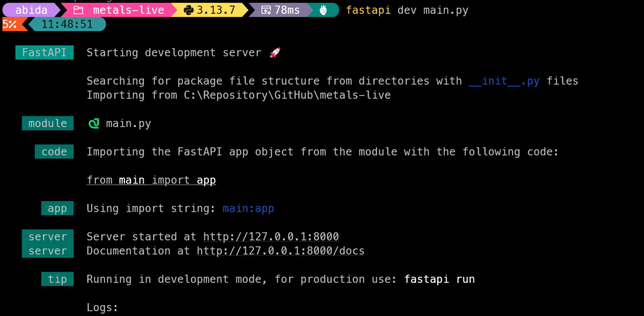Click the main:app import string
The image size is (644, 316).
248,208
